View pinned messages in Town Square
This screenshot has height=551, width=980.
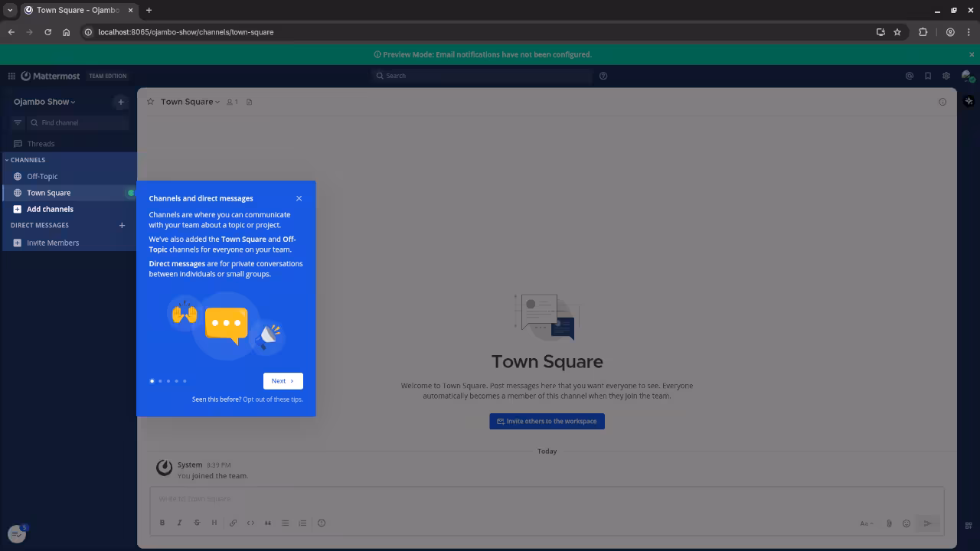(250, 101)
